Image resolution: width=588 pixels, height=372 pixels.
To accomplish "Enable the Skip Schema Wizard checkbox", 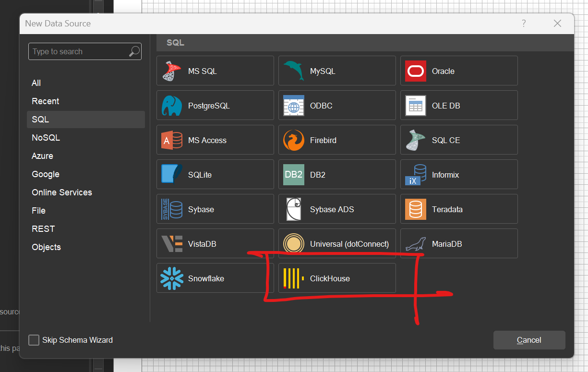I will pyautogui.click(x=34, y=340).
